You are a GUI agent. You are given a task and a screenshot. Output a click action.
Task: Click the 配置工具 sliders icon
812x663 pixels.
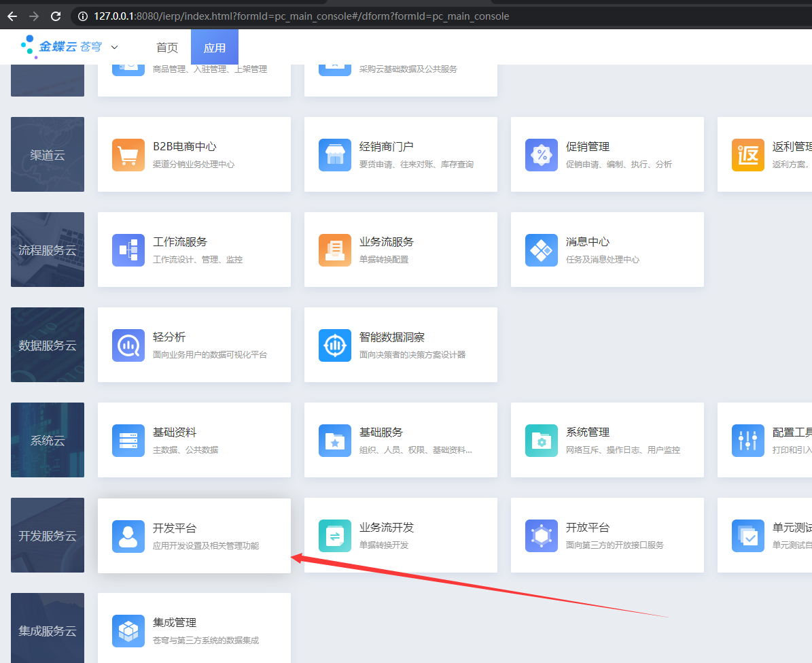(747, 441)
